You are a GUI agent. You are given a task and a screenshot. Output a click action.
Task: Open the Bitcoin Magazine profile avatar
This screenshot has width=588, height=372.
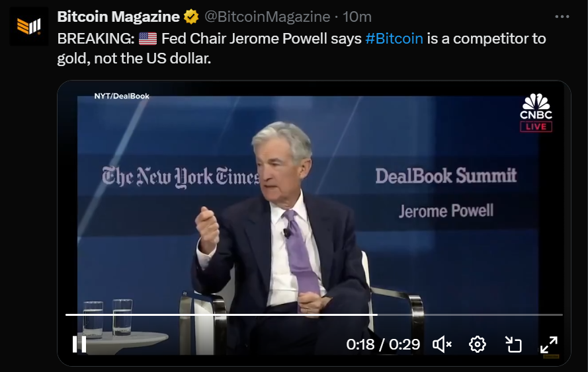click(29, 26)
